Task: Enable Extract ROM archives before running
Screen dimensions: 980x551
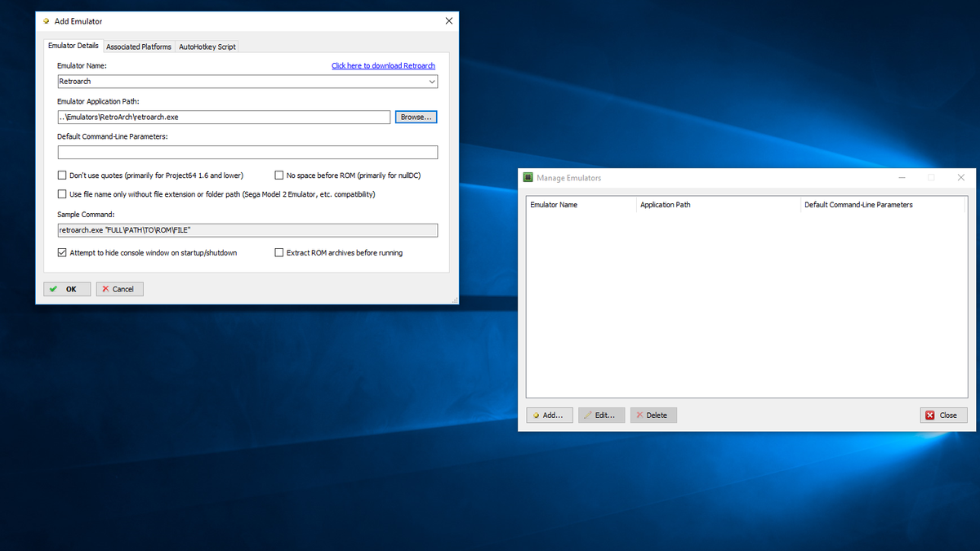Action: tap(278, 252)
